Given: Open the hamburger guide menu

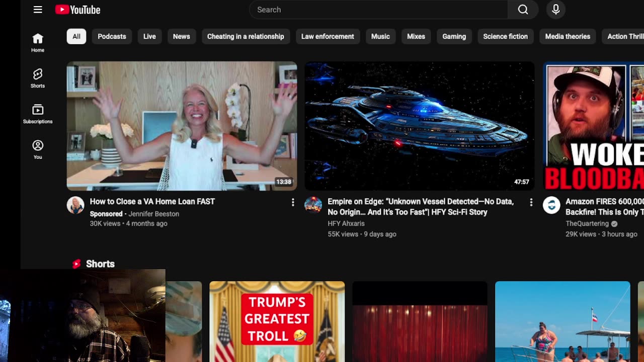Looking at the screenshot, I should (x=38, y=10).
